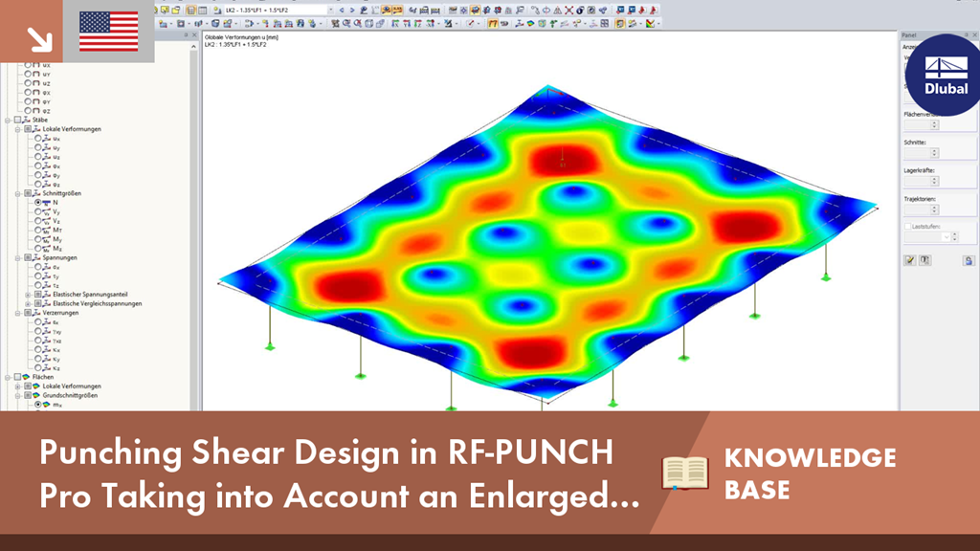Image resolution: width=980 pixels, height=551 pixels.
Task: Collapse the Stäbe tree node
Action: tap(8, 120)
